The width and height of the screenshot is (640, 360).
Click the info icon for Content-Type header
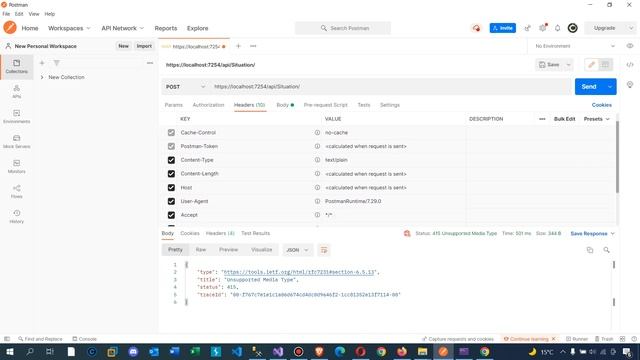317,160
